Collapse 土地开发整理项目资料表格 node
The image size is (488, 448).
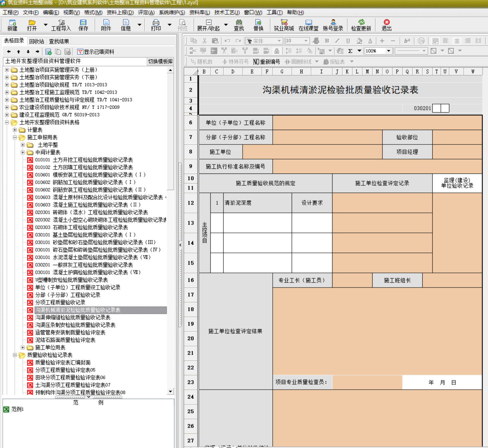(x=7, y=122)
